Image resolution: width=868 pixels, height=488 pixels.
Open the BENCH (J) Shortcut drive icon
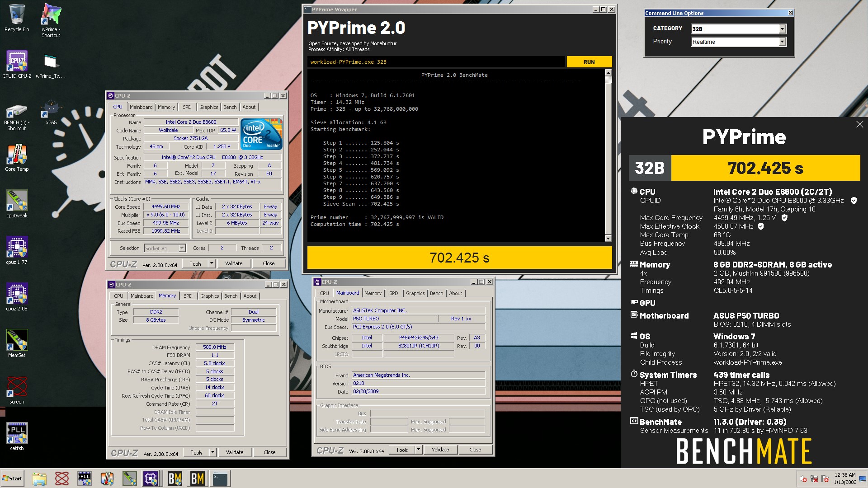(x=17, y=117)
